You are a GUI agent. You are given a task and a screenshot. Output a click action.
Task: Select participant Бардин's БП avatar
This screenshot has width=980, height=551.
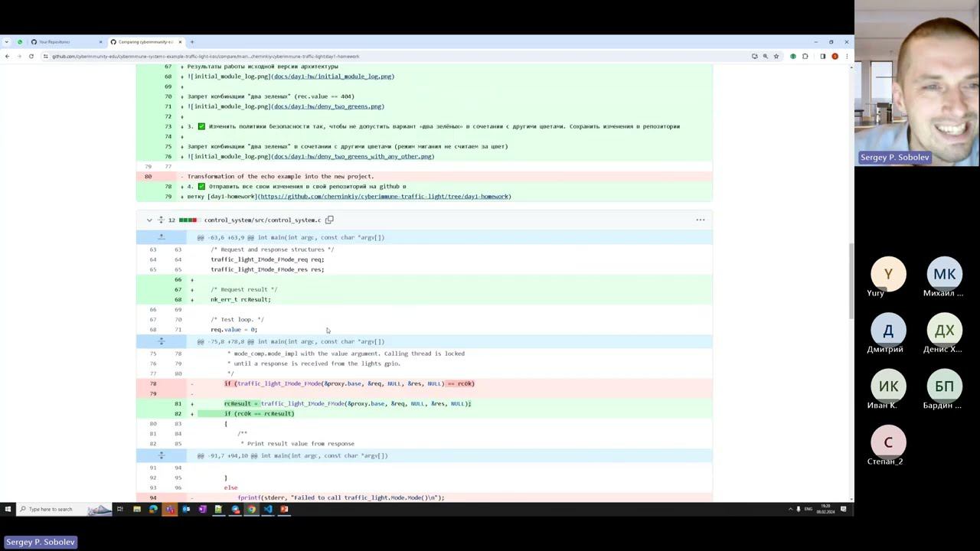coord(944,386)
